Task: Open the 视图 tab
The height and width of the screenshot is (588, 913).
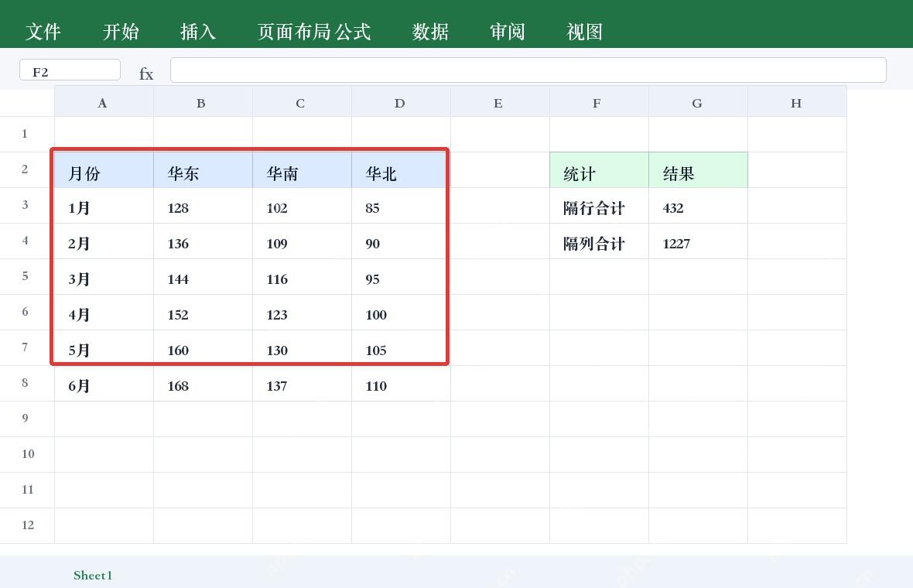Action: (x=585, y=32)
